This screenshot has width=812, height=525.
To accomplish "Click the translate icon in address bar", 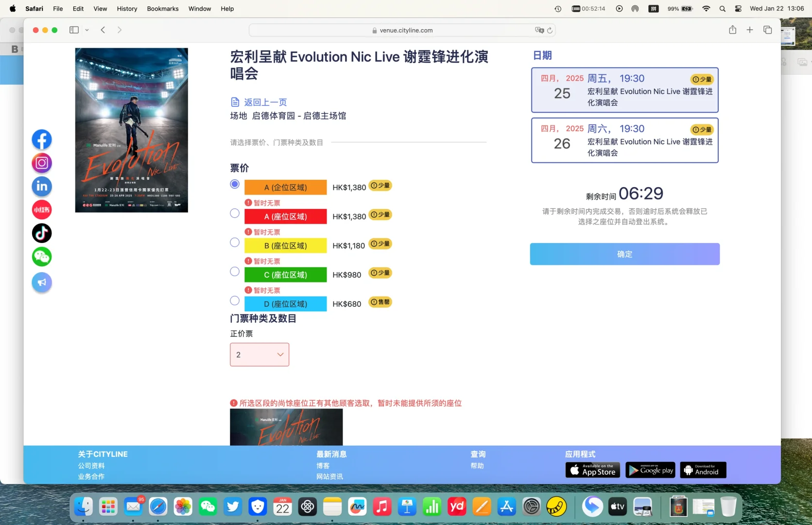I will (539, 30).
